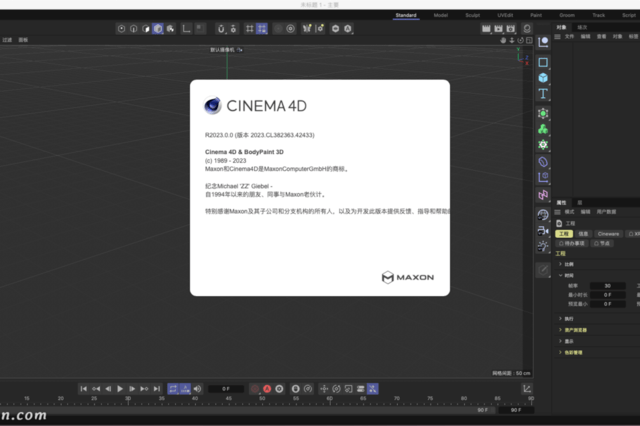
Task: Open the Attribute Manager hamburger menu icon
Action: tap(558, 212)
